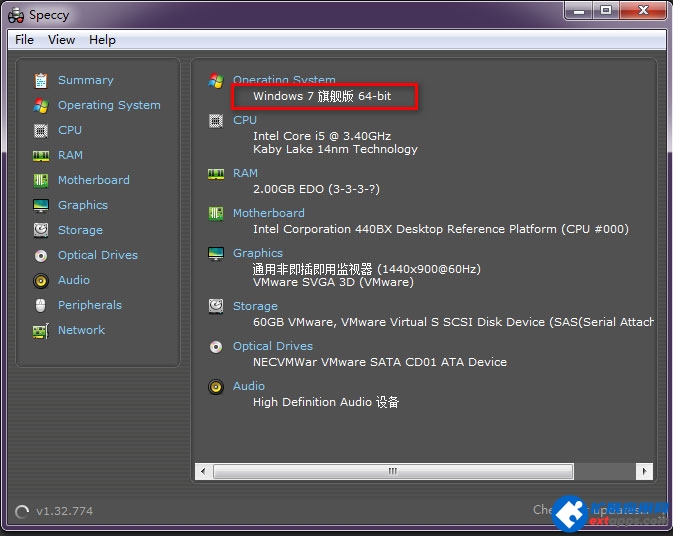The image size is (673, 536).
Task: Click the horizontal scrollbar thumb
Action: [x=393, y=472]
